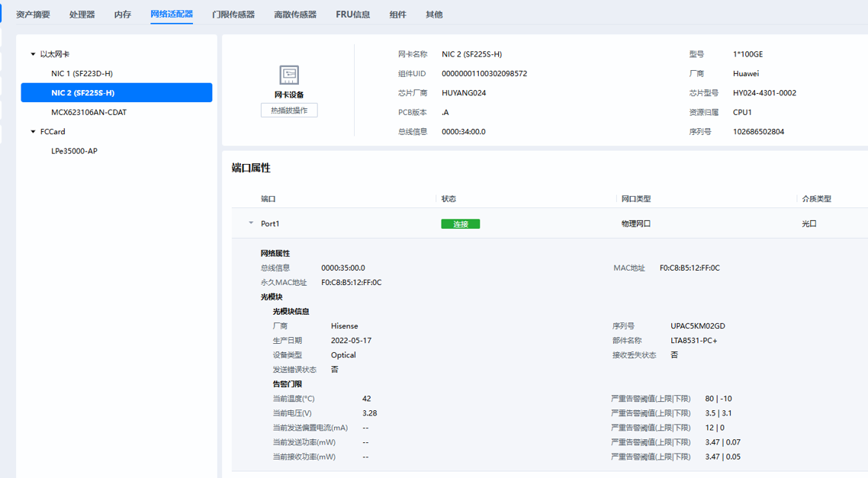
Task: Click the NIC bus info 0000:34:00.0
Action: pyautogui.click(x=463, y=132)
